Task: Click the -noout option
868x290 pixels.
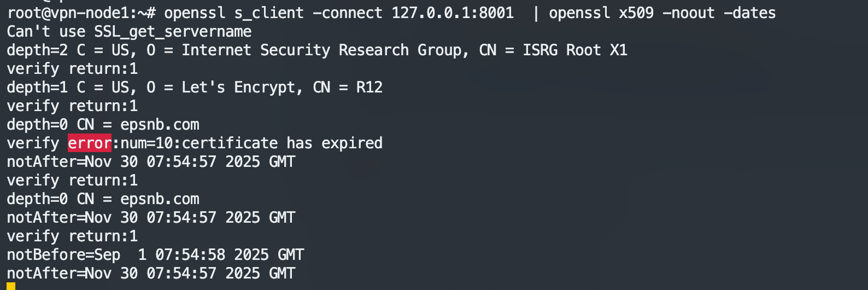Action: (x=689, y=13)
